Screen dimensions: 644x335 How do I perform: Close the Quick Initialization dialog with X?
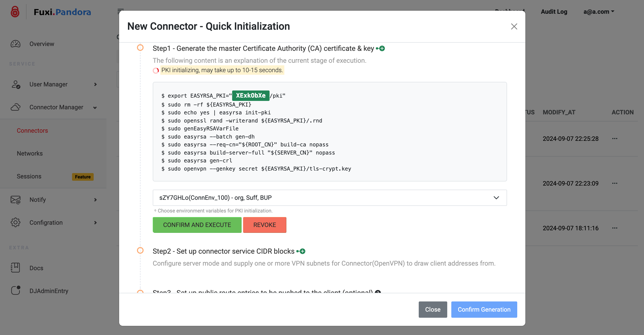pos(514,26)
